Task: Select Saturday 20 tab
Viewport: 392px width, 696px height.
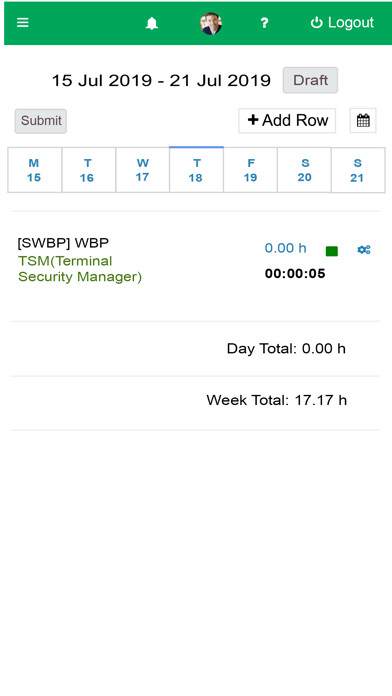Action: coord(304,170)
